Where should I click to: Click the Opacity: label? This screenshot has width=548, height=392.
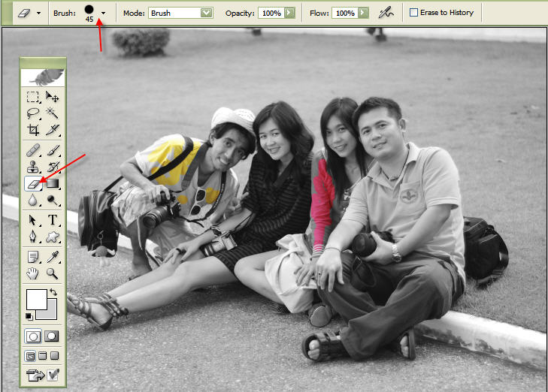pos(240,14)
